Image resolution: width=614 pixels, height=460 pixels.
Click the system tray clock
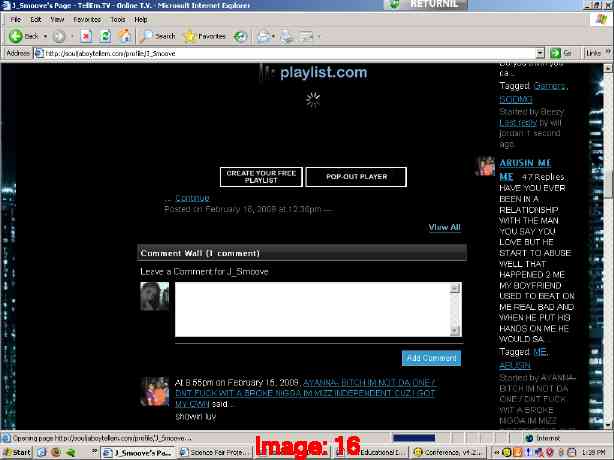(594, 453)
